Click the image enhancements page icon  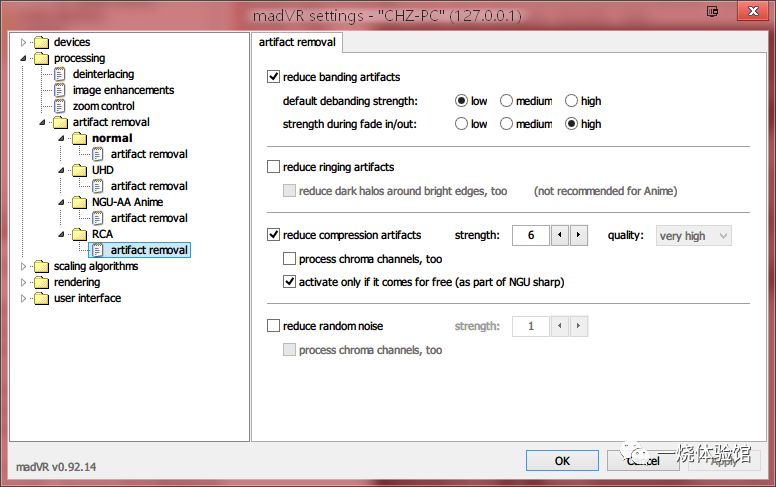click(x=60, y=90)
